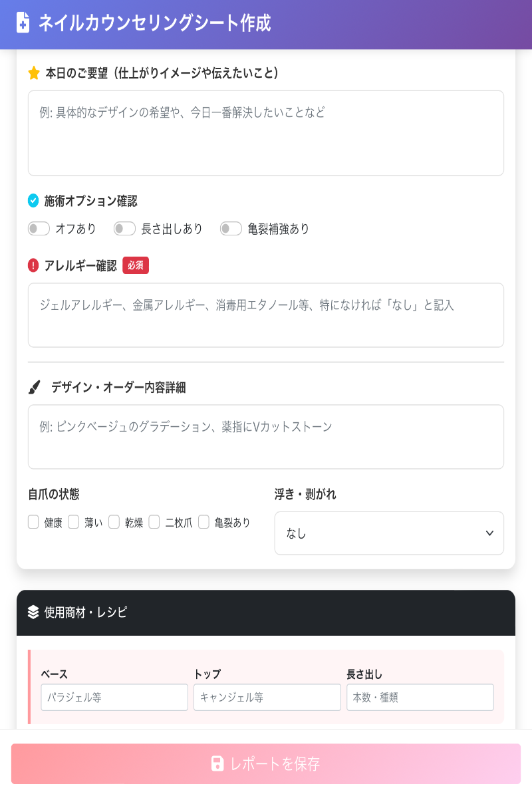
Task: Click the layers icon beside 使用商材・レシピ
Action: point(33,612)
